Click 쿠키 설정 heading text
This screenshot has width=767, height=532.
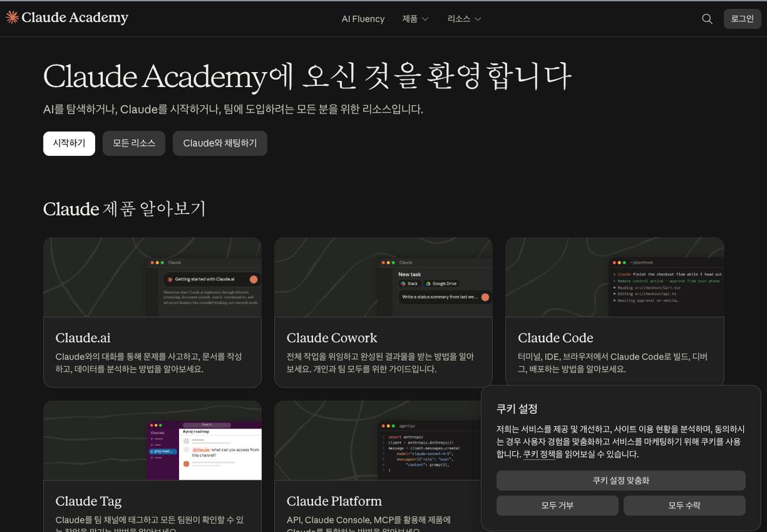pyautogui.click(x=517, y=409)
